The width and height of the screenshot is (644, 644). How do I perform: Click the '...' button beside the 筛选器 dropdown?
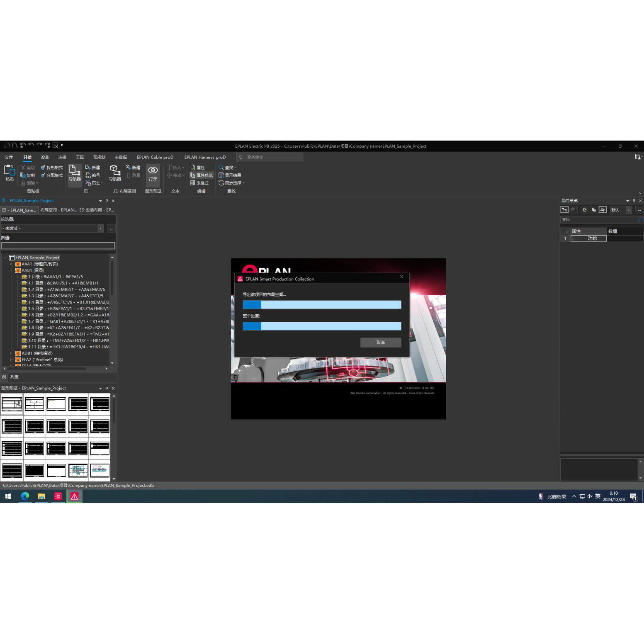pos(111,228)
